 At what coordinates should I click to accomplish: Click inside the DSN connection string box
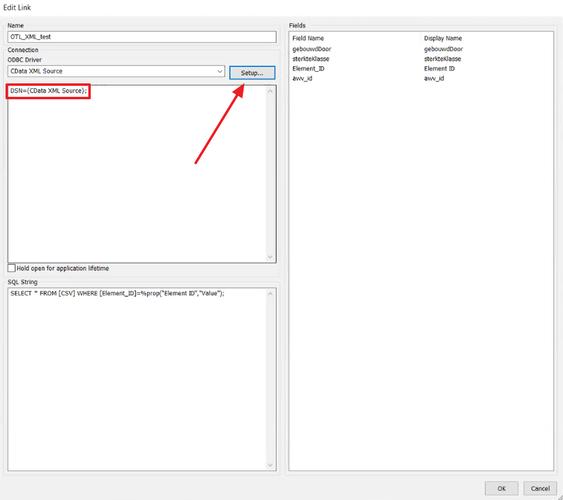[x=138, y=174]
